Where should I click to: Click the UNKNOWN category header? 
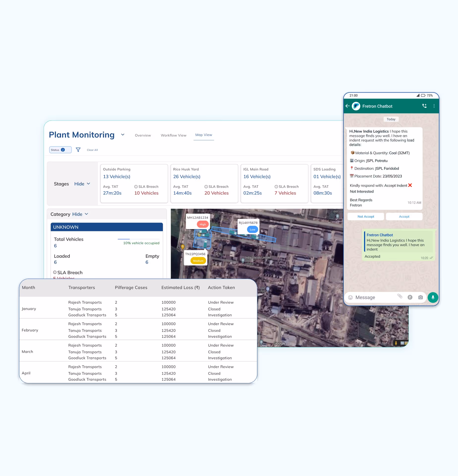click(x=107, y=227)
